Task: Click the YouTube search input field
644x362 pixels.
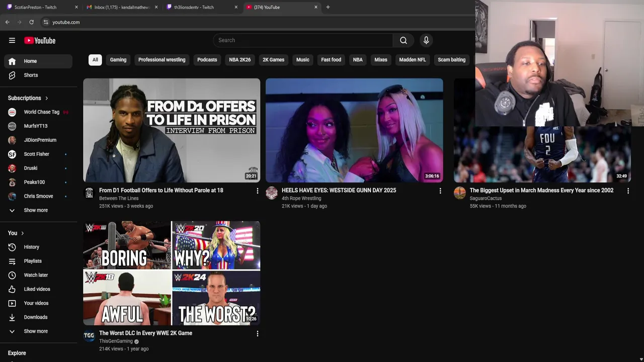Action: click(303, 40)
